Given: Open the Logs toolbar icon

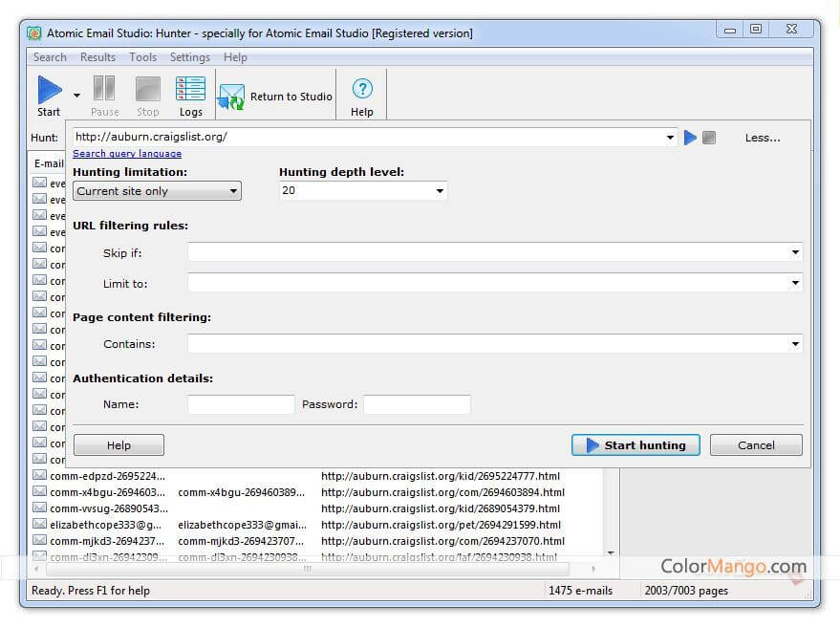Looking at the screenshot, I should pos(190,90).
